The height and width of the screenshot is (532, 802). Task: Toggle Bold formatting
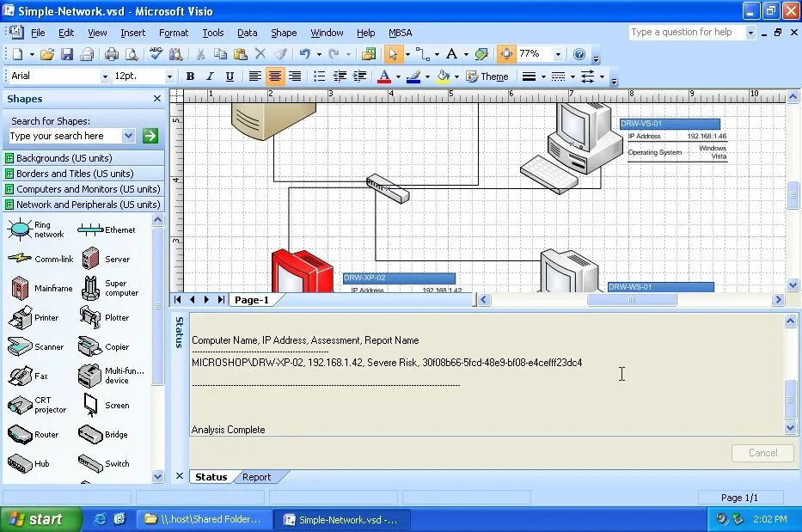[190, 76]
